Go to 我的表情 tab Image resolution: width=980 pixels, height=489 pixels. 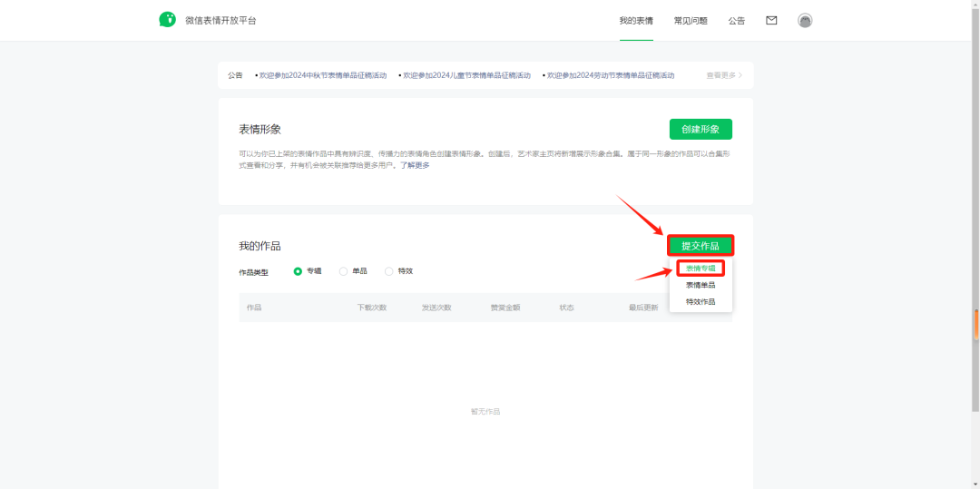pos(636,21)
